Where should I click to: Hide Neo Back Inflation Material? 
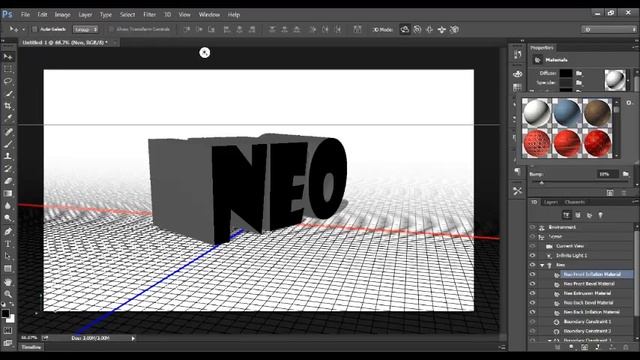point(532,312)
